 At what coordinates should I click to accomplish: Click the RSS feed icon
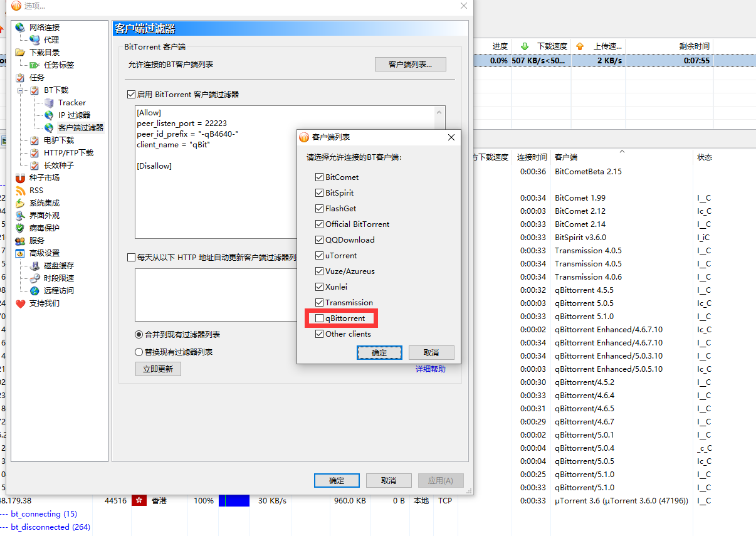(20, 191)
